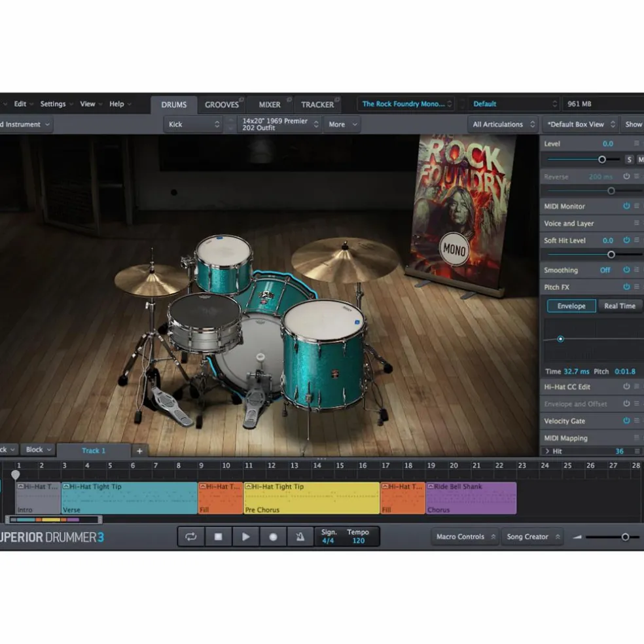This screenshot has width=644, height=644.
Task: Open the 14x20" 1969 Premier drum selector
Action: [280, 124]
